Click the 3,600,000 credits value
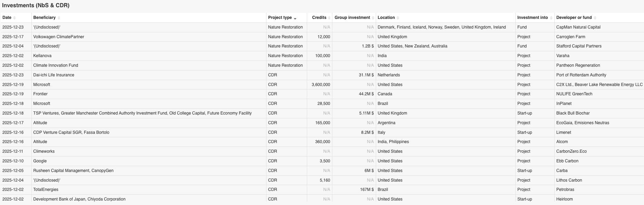The width and height of the screenshot is (644, 205). [321, 85]
